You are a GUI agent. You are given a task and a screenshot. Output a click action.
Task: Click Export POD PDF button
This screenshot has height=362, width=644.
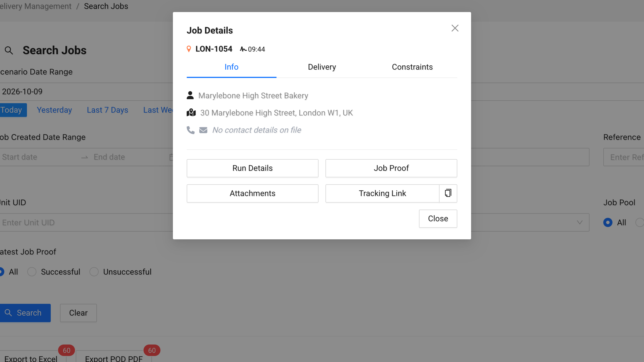[x=114, y=356]
